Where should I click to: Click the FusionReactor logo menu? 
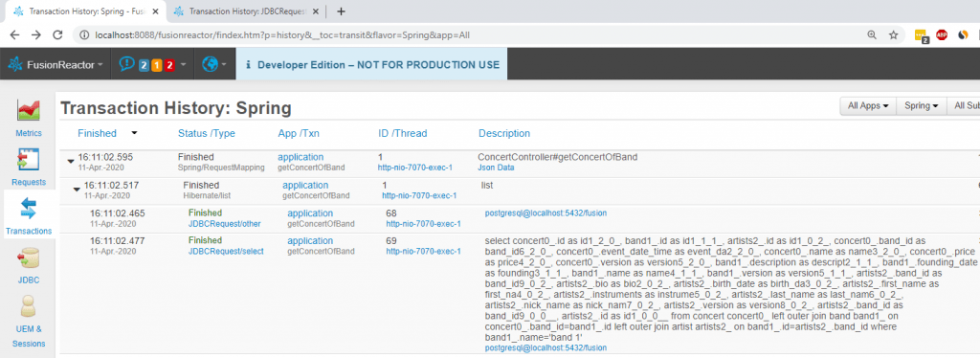(56, 64)
